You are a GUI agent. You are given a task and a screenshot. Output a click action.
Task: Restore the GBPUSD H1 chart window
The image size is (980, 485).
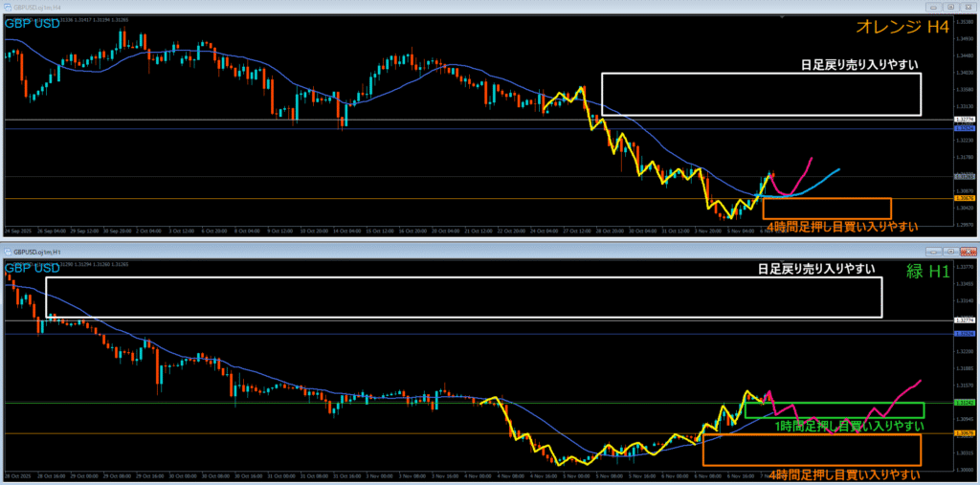tap(950, 252)
